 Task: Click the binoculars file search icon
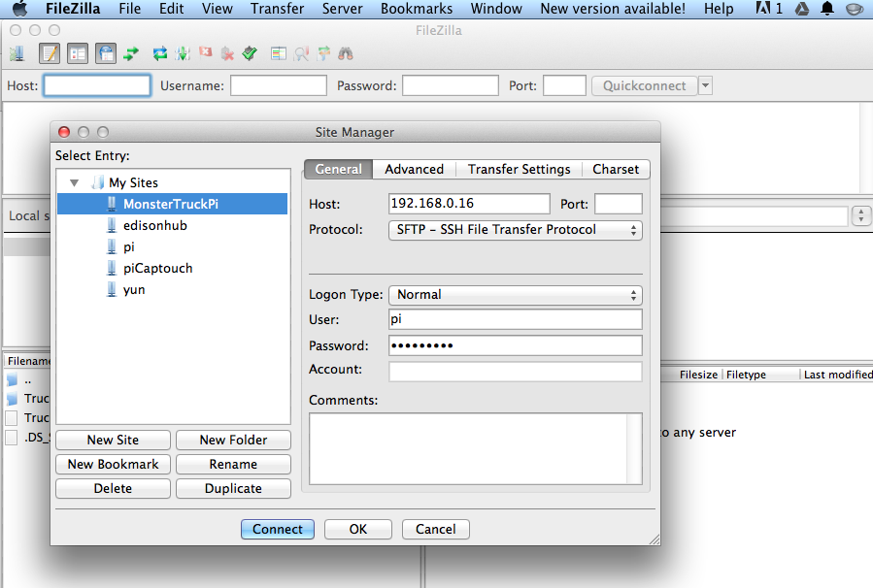[346, 54]
